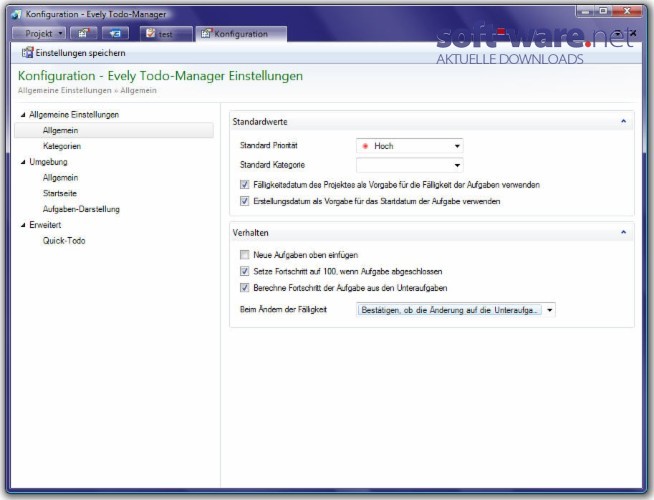Screen dimensions: 654x500
Task: Click the Verhalten section header text
Action: (x=250, y=233)
